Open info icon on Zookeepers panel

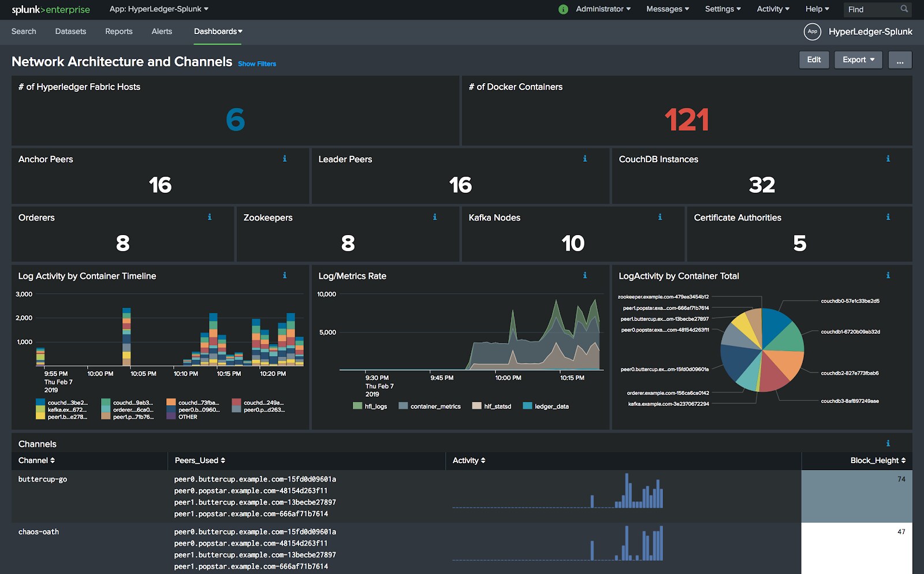435,217
